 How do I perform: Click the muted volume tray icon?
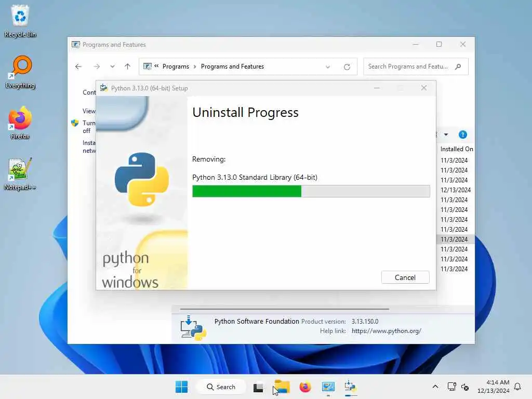click(465, 387)
